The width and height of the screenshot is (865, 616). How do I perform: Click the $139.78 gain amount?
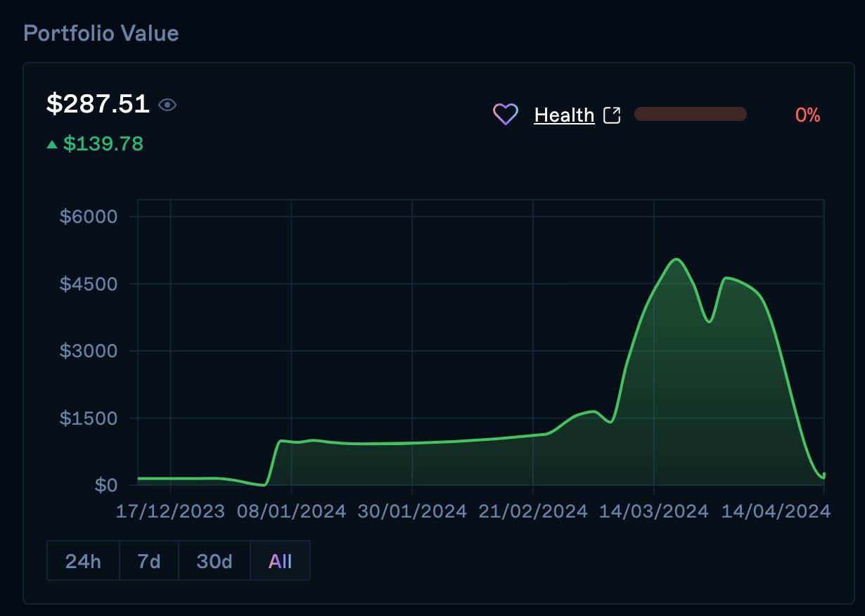tap(103, 144)
